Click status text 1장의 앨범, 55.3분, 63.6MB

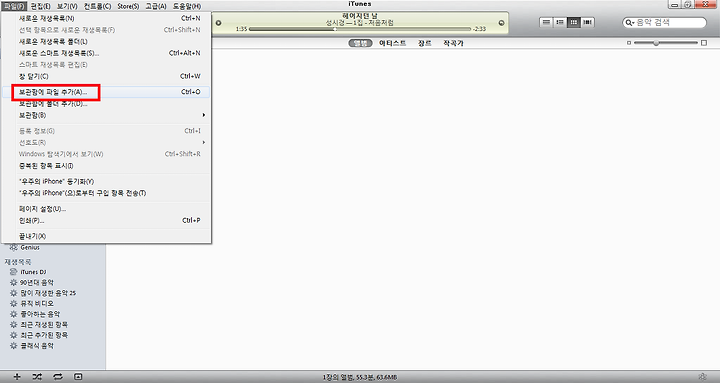click(360, 377)
